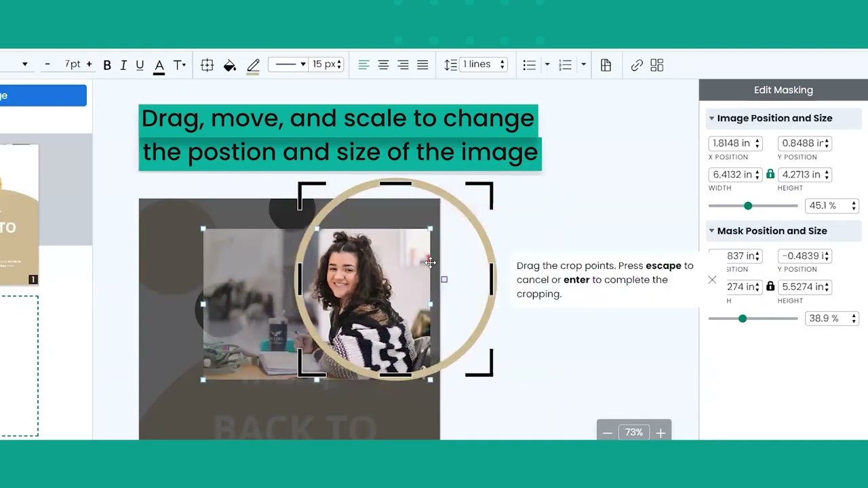This screenshot has width=868, height=488.
Task: Increase font size with the plus button
Action: point(89,64)
